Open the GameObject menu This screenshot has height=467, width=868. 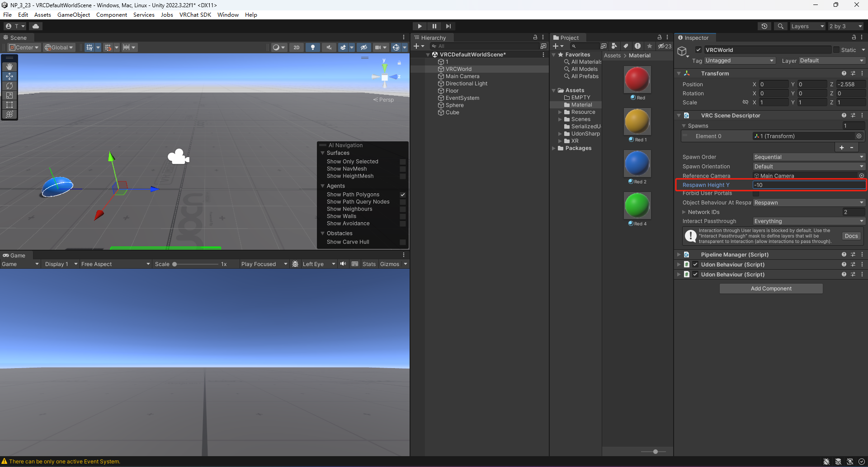click(x=74, y=15)
